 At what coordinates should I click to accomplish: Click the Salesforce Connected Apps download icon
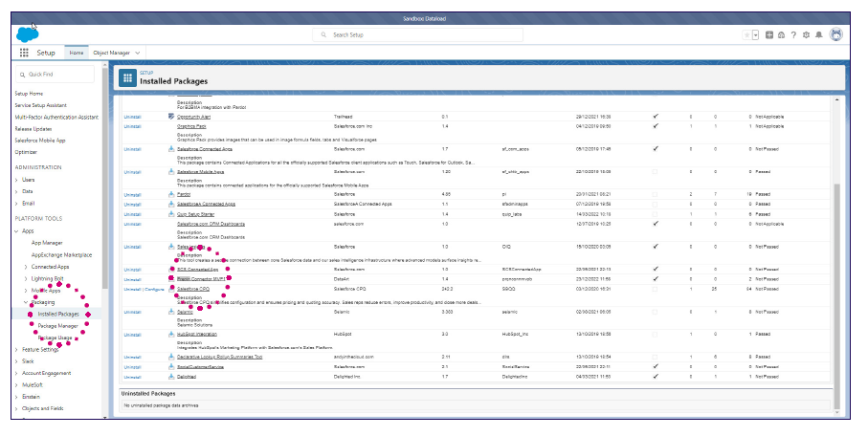pos(171,149)
